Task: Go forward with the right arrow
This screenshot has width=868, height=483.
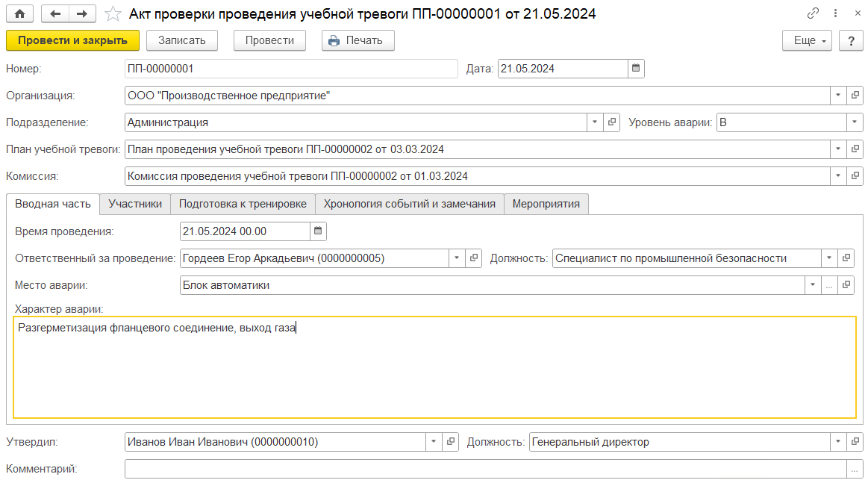Action: (x=82, y=14)
